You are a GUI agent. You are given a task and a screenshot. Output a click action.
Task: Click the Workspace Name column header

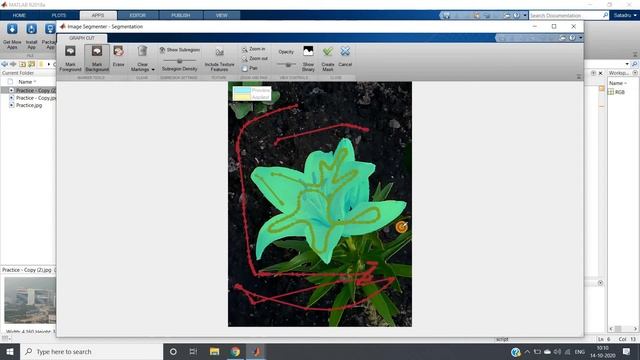[x=617, y=83]
